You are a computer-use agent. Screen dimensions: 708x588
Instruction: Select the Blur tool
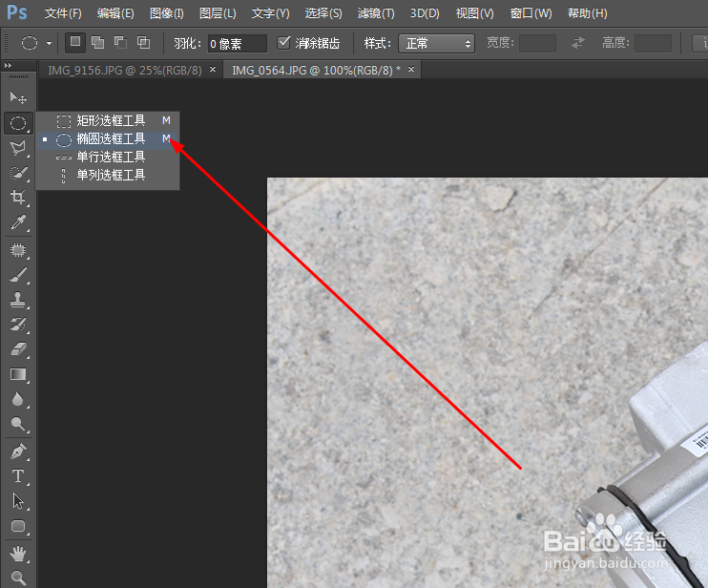(18, 399)
